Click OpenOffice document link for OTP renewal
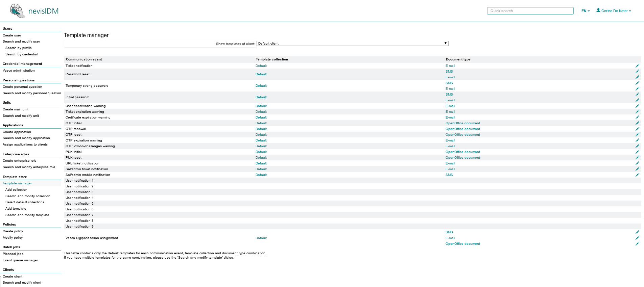The image size is (644, 287). click(x=462, y=129)
